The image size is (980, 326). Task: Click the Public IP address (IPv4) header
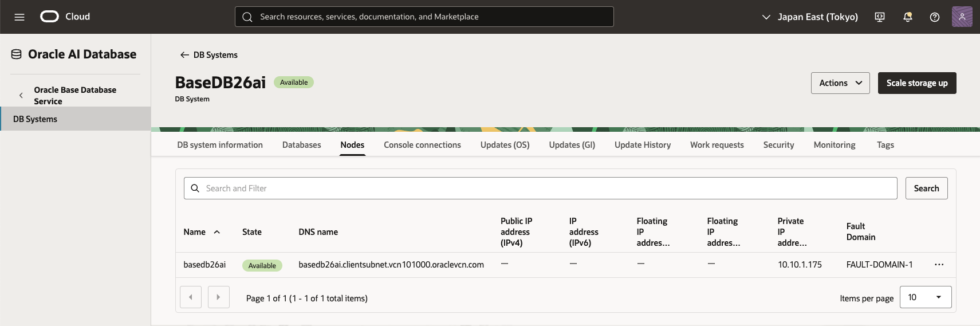click(516, 232)
